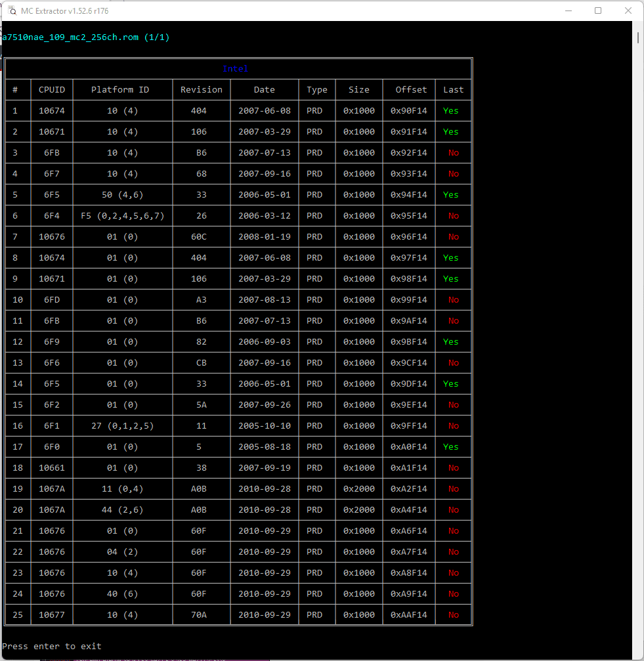Select offset 0xA4F14
The height and width of the screenshot is (661, 644).
pyautogui.click(x=408, y=510)
